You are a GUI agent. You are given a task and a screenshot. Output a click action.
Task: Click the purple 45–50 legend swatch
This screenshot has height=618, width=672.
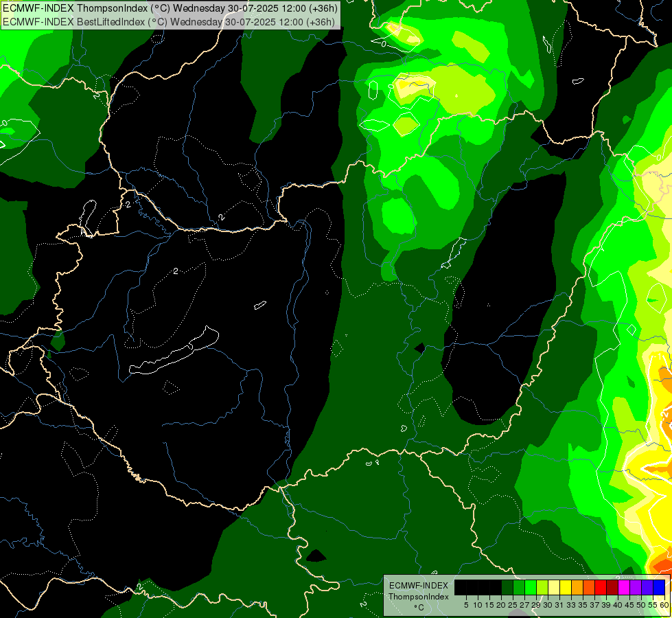pyautogui.click(x=636, y=587)
